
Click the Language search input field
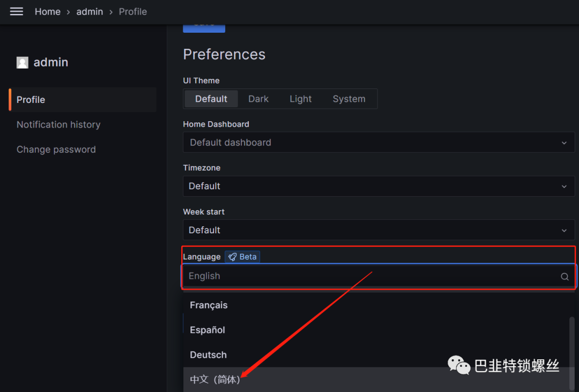click(x=370, y=276)
